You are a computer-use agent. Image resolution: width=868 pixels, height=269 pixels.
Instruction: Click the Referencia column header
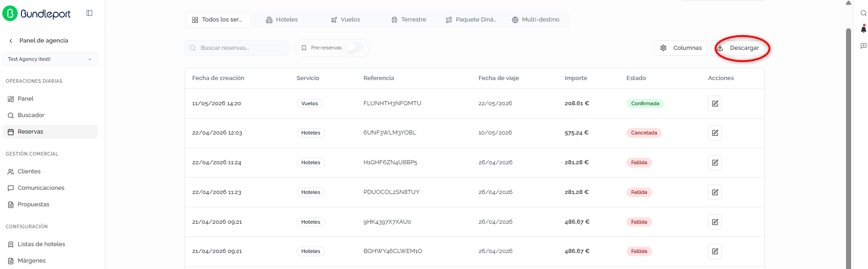click(x=379, y=78)
